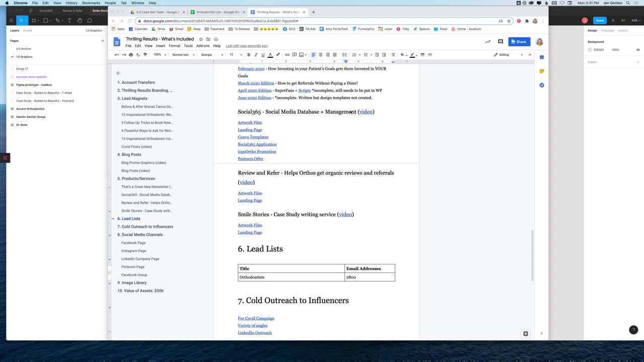The width and height of the screenshot is (644, 362).
Task: Collapse the 6. Lead Lists outline heading
Action: coord(112,219)
